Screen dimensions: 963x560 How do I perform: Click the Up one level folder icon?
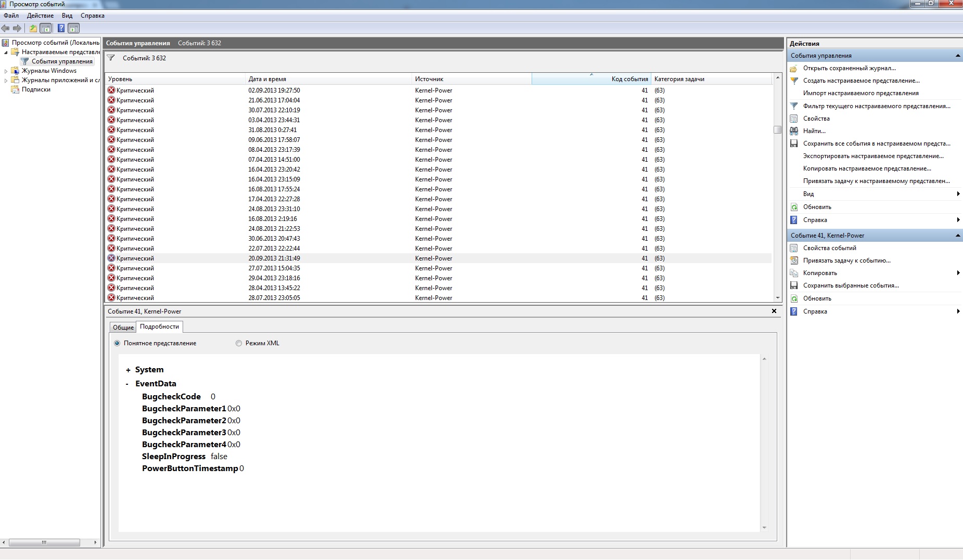coord(33,28)
